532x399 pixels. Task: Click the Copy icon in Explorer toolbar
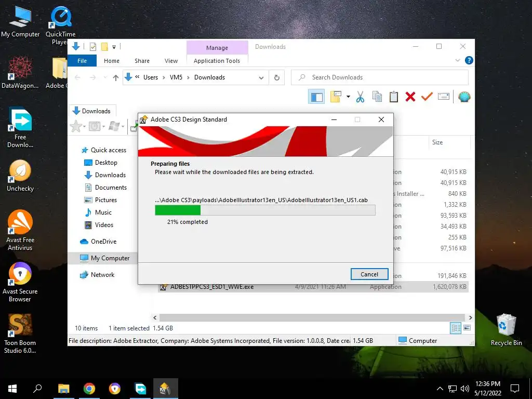click(377, 97)
